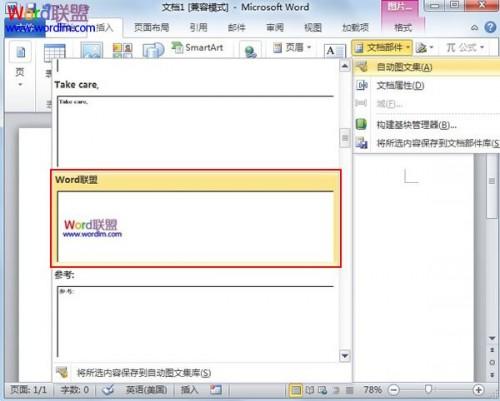Screen dimensions: 500x401
Task: Click the proofing check icon in status bar
Action: (108, 389)
